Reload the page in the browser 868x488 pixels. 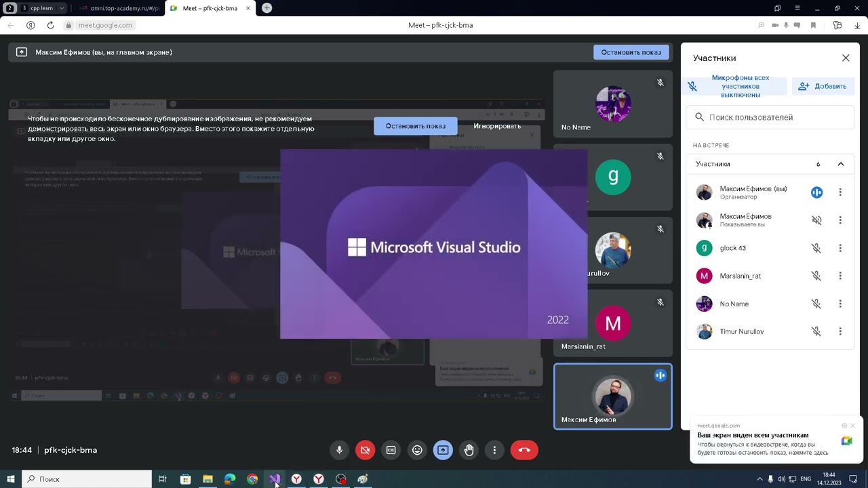[x=50, y=25]
